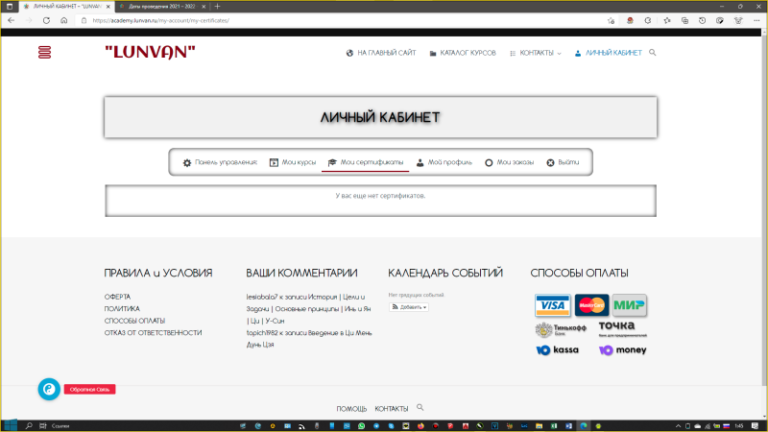Viewport: 768px width, 432px height.
Task: Open СПОСОБЫ ОПЛАТЫ footer link
Action: pyautogui.click(x=135, y=321)
